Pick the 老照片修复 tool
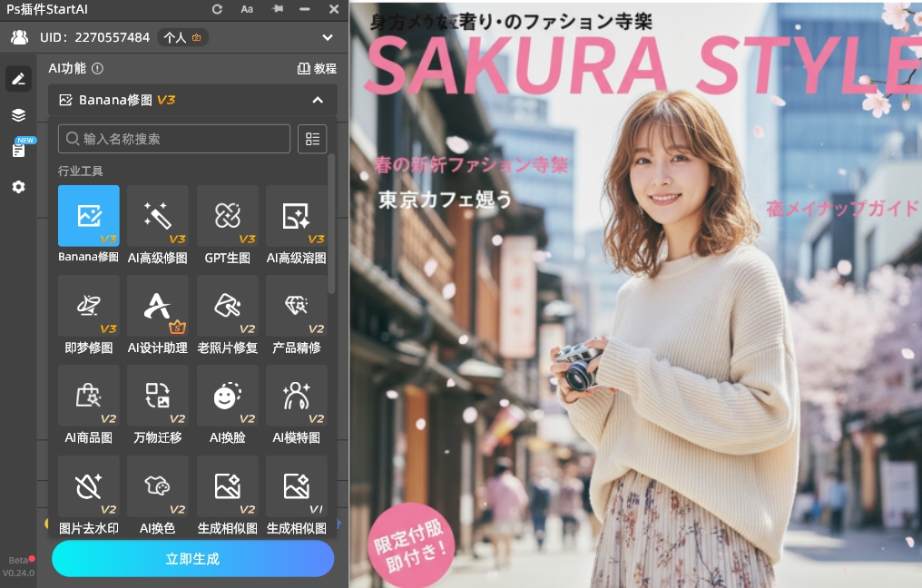Viewport: 922px width, 588px height. pyautogui.click(x=227, y=307)
